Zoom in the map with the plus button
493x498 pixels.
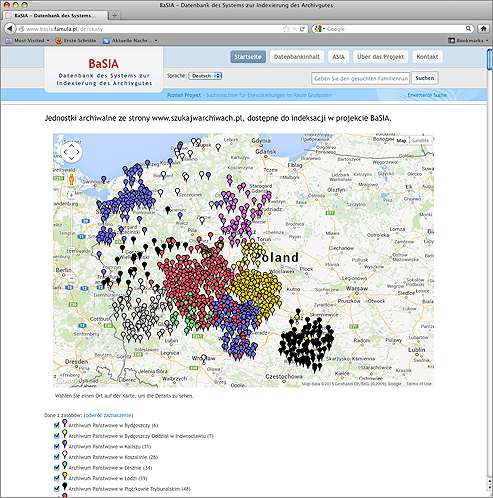71,195
